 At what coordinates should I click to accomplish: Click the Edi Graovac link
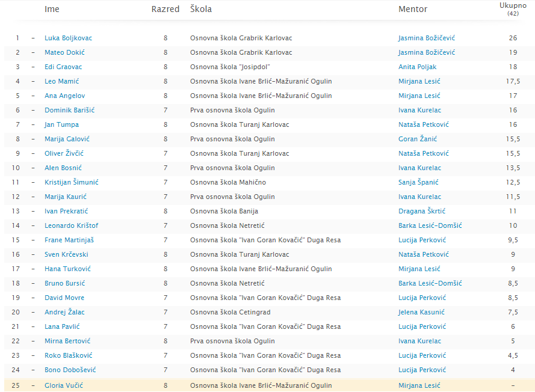(x=63, y=67)
